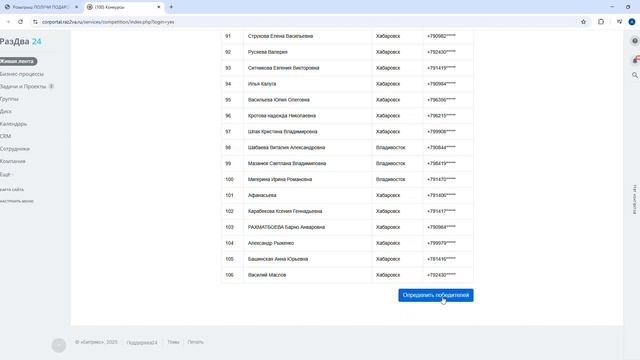
Task: Click the search magnifier in right panel
Action: point(635,75)
